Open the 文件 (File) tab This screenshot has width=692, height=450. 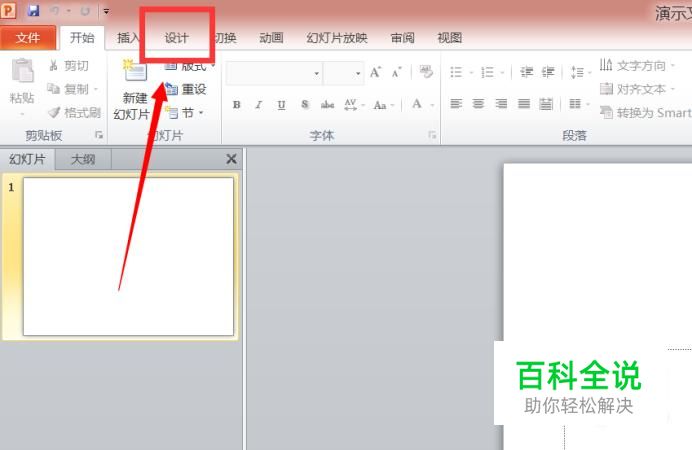pyautogui.click(x=28, y=38)
